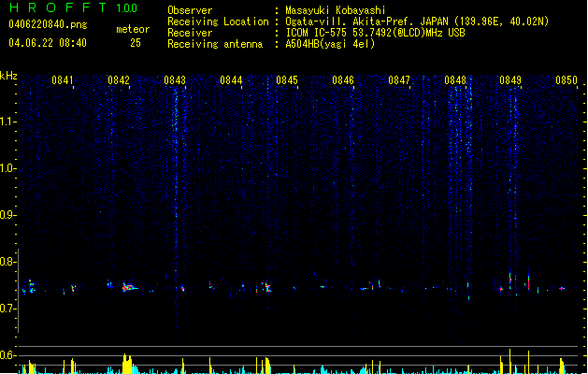588x374 pixels.
Task: Click the 0845 time marker
Action: click(287, 80)
